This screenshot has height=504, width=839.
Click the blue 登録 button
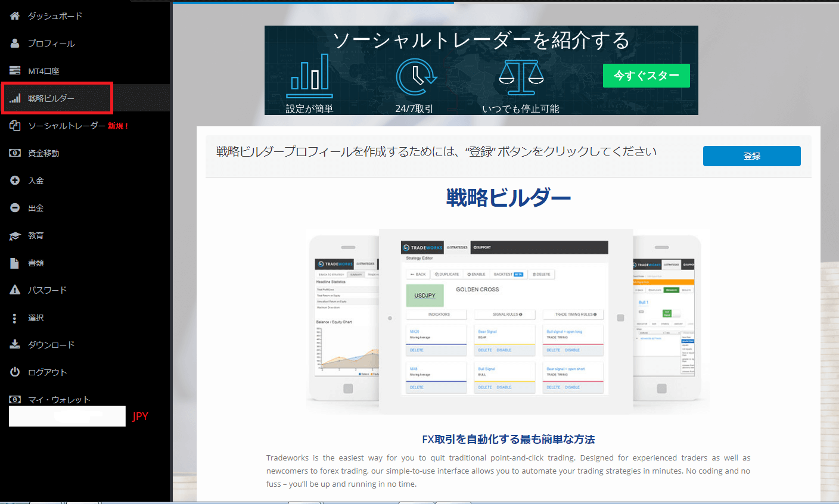point(752,156)
